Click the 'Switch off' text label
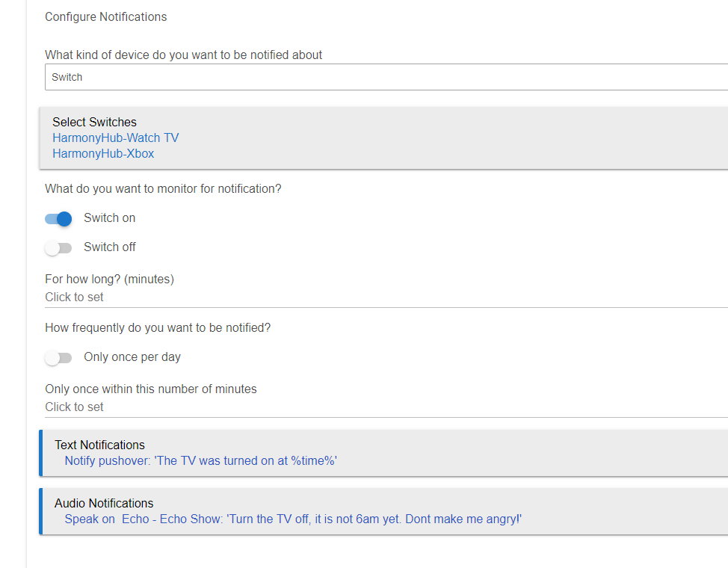The image size is (728, 568). (x=110, y=247)
